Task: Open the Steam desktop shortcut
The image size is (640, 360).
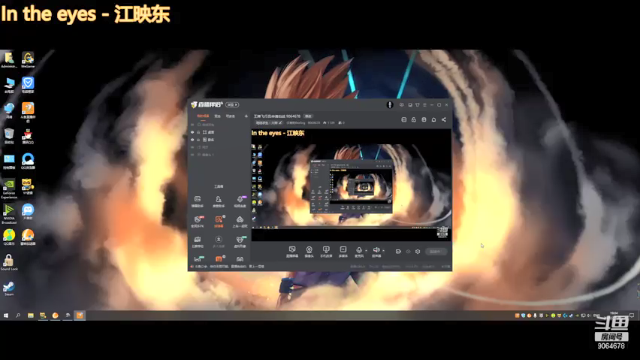Action: [x=9, y=288]
